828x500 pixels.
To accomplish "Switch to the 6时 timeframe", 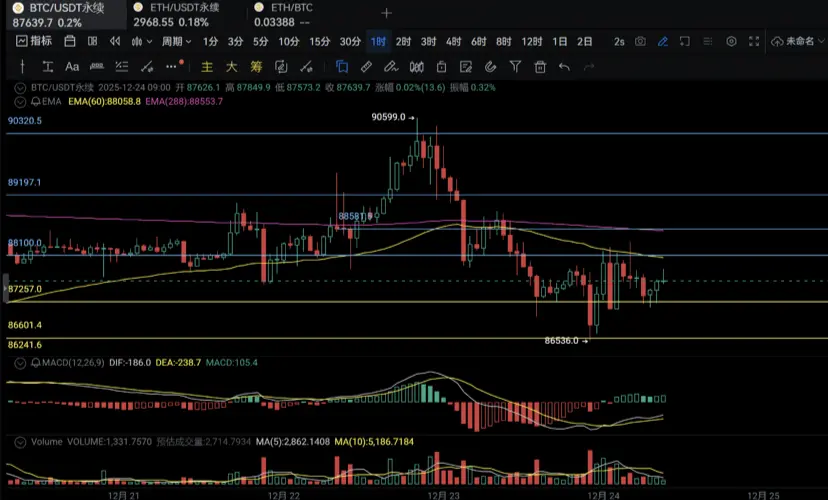I will point(478,41).
